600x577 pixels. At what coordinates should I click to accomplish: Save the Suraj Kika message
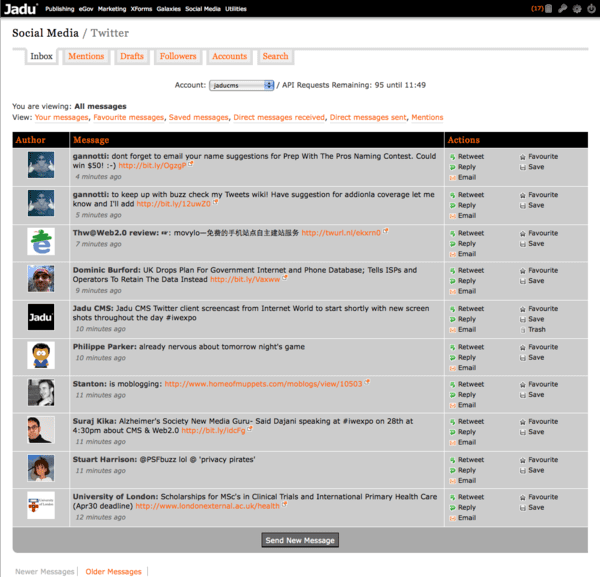coord(532,432)
